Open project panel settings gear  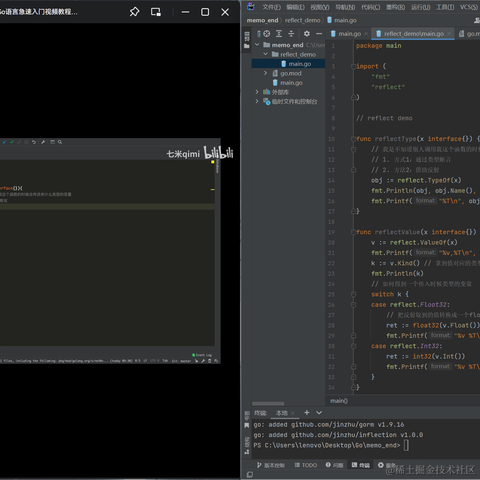click(307, 34)
